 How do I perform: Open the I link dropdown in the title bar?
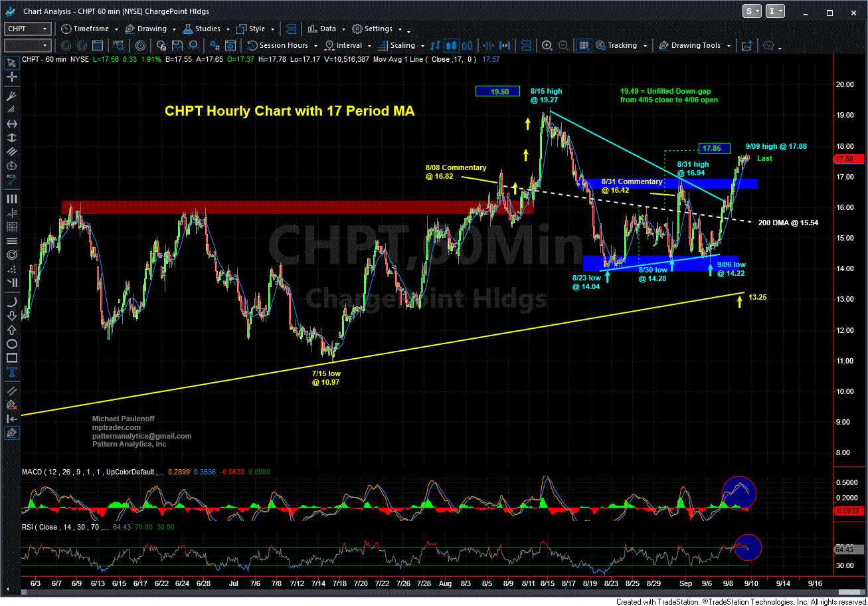[x=776, y=11]
